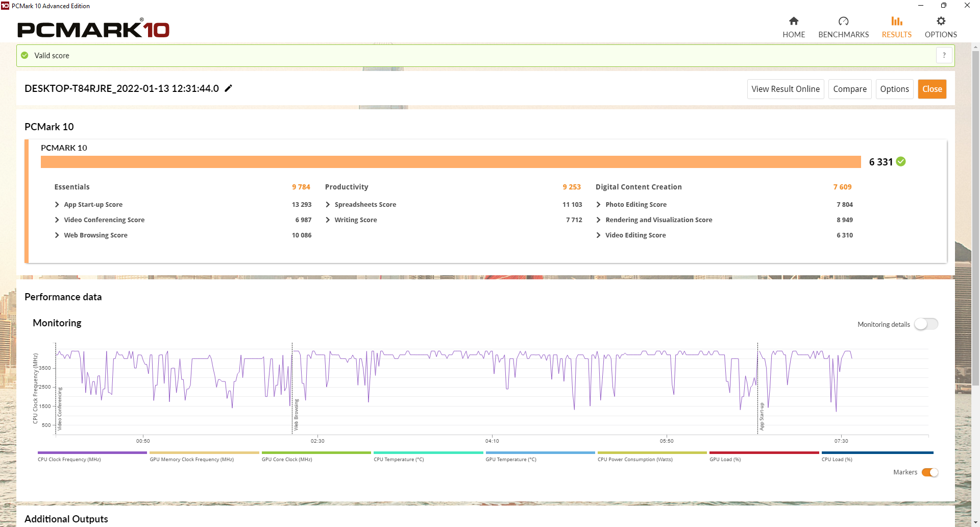Close the result with orange Close button
This screenshot has width=980, height=527.
pos(932,89)
